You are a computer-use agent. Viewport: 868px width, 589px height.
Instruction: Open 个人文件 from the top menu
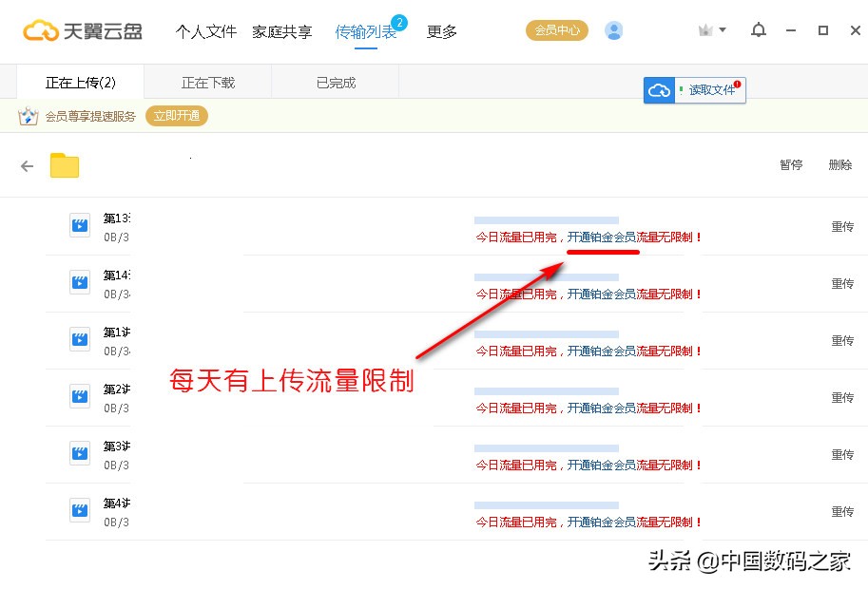[x=205, y=31]
